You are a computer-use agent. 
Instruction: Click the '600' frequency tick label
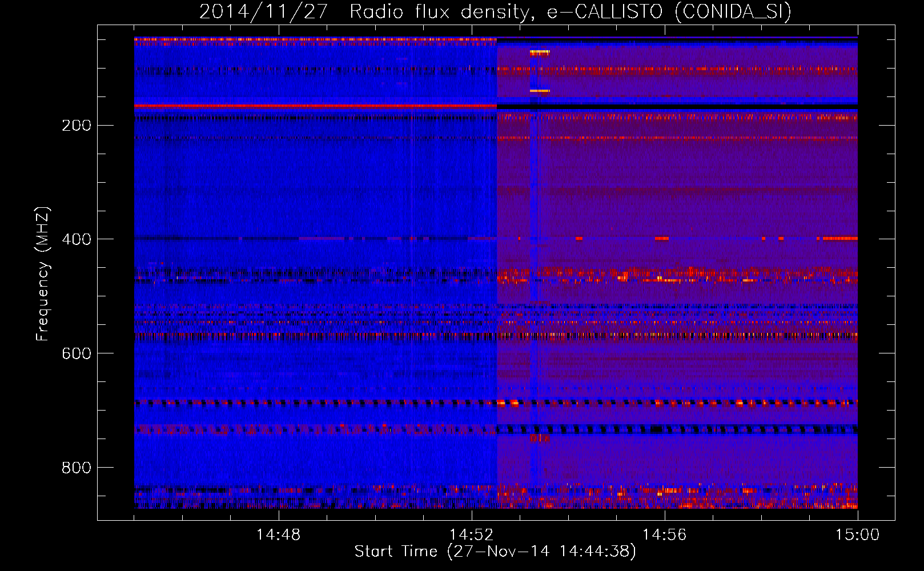pos(77,353)
